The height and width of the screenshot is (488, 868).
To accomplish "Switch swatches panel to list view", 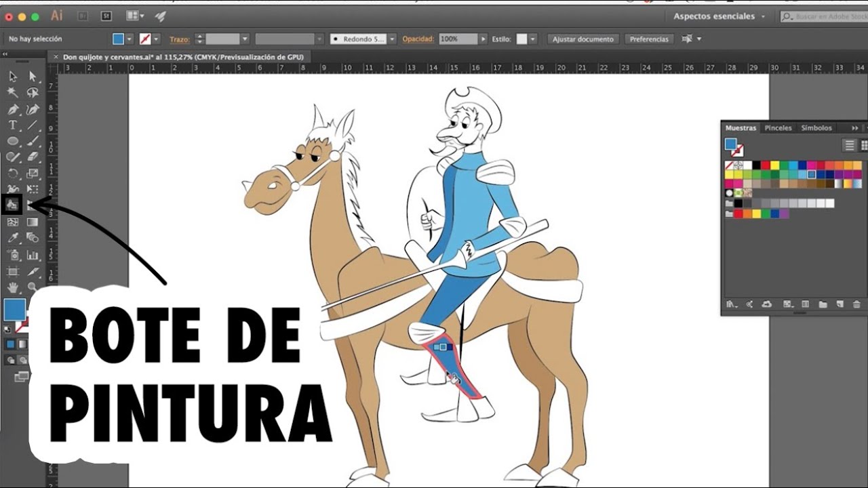I will [849, 145].
